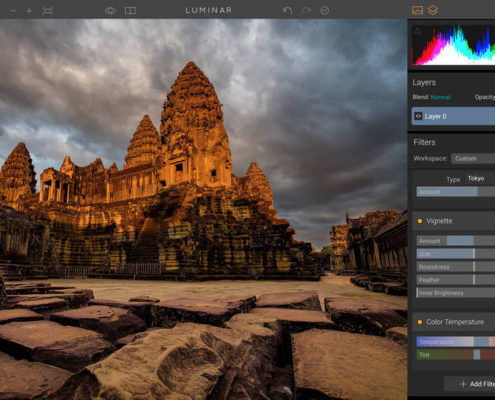Screen dimensions: 495x400
Task: Adjust the Temperature slider
Action: coord(456,342)
